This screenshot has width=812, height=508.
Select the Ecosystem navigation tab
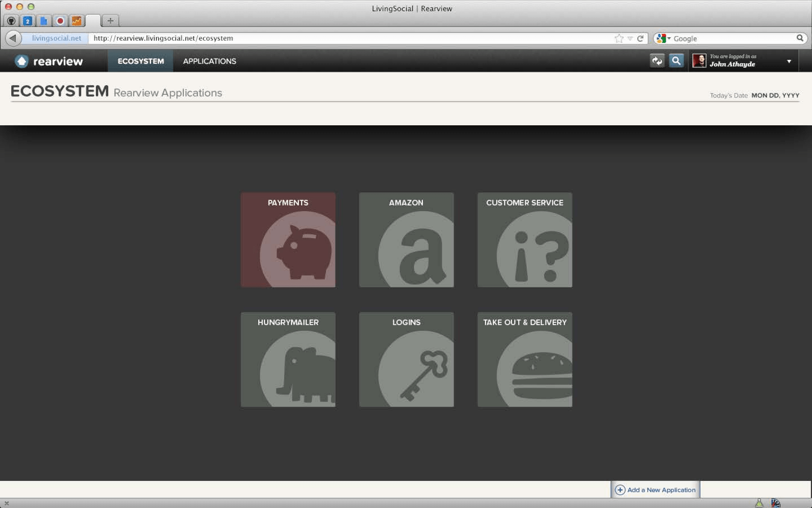(x=141, y=61)
